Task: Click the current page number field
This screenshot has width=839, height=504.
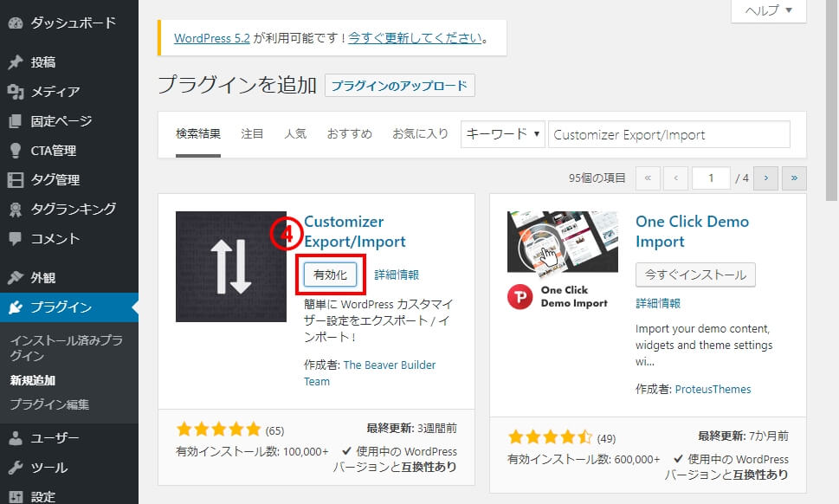Action: point(711,178)
